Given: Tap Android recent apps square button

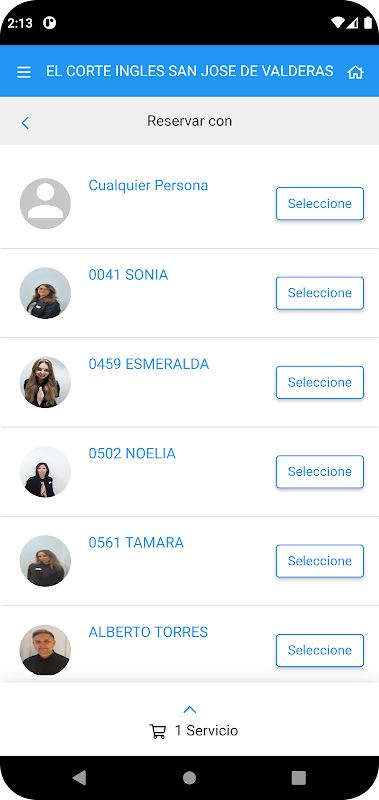Looking at the screenshot, I should click(x=298, y=778).
